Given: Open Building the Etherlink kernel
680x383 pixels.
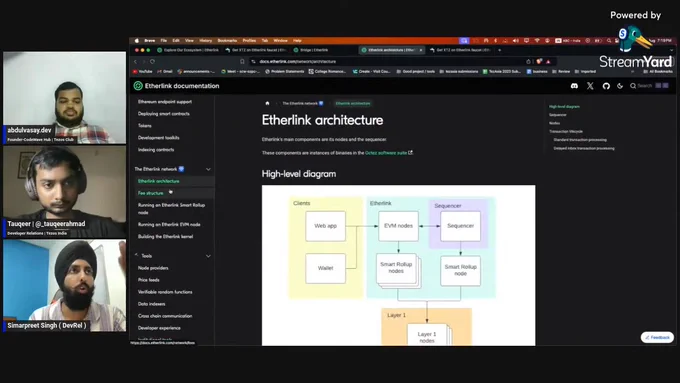Looking at the screenshot, I should [165, 237].
